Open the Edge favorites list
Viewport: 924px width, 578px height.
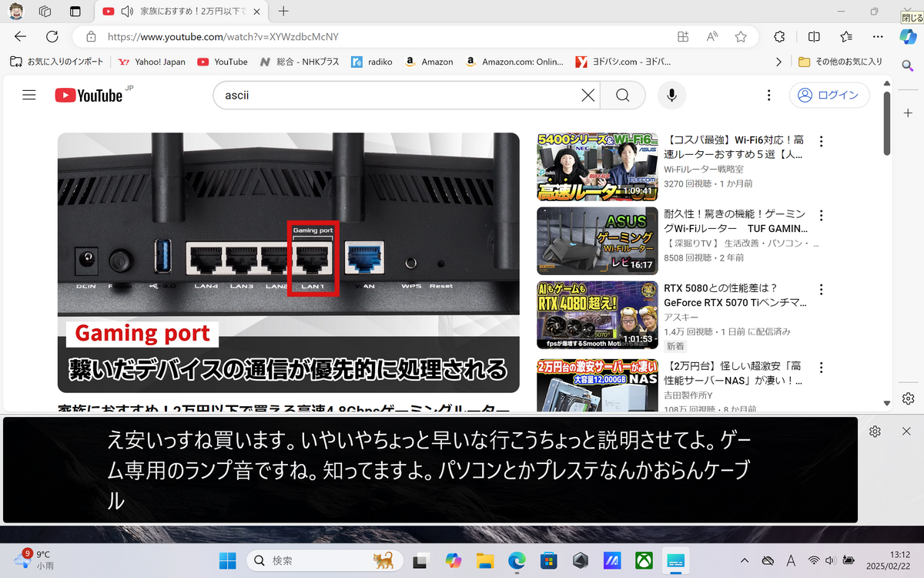click(846, 36)
